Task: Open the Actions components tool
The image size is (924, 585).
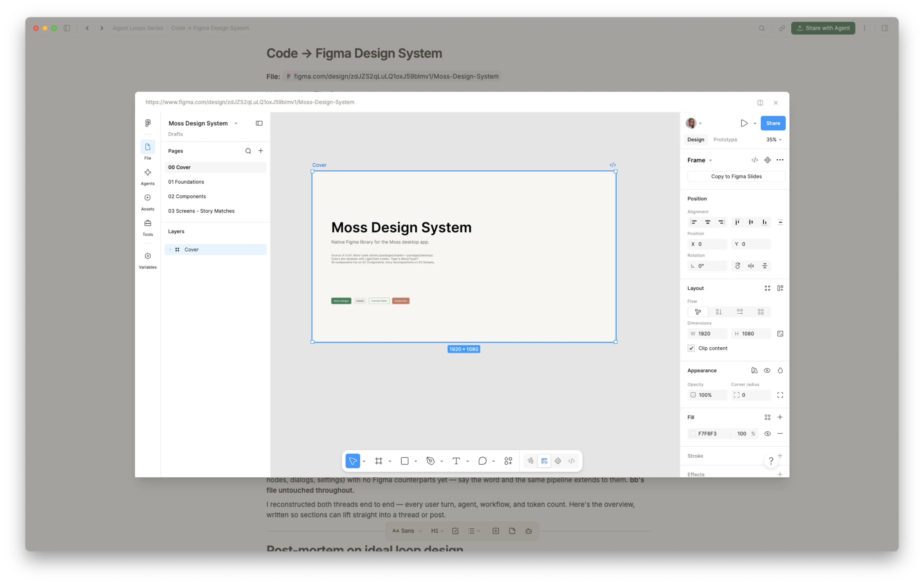Action: [508, 461]
